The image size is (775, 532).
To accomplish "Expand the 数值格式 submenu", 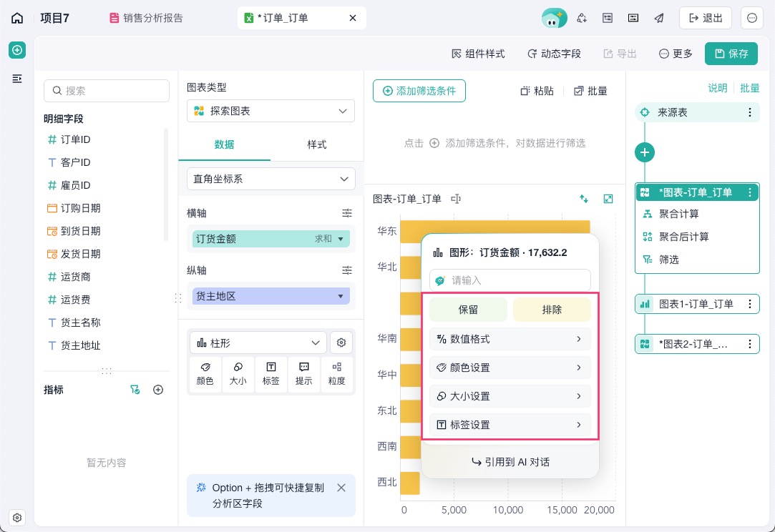I will point(510,340).
